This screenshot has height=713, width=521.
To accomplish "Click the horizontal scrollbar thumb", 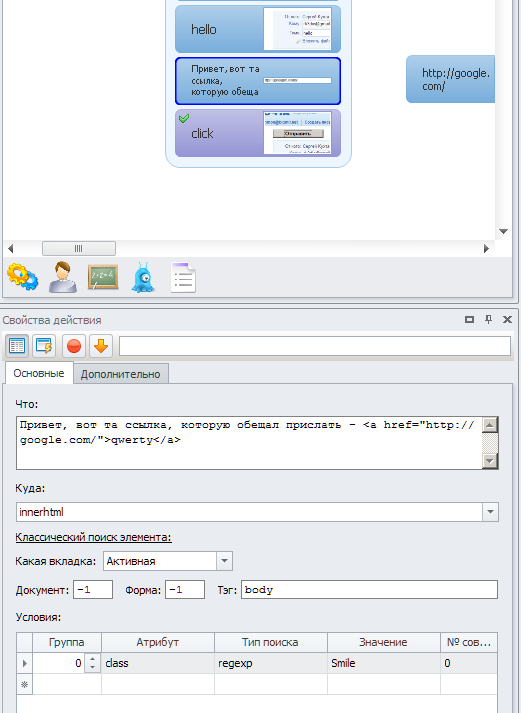I will pos(79,248).
